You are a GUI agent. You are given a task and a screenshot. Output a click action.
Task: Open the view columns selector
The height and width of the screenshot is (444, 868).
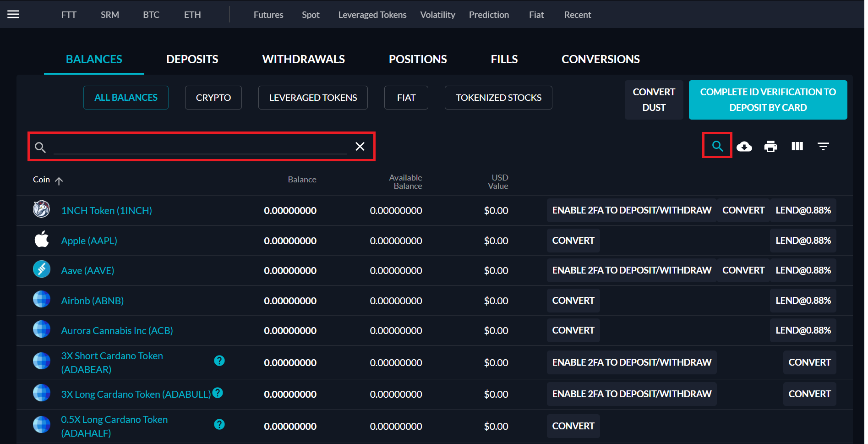(x=797, y=146)
